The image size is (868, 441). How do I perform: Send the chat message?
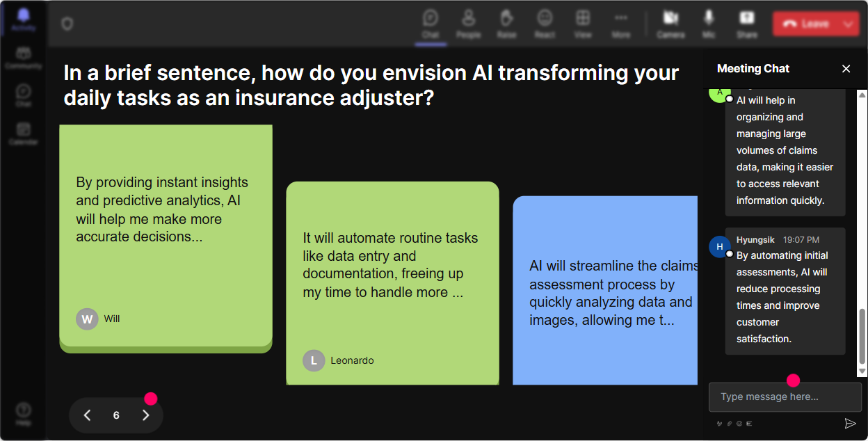point(850,423)
